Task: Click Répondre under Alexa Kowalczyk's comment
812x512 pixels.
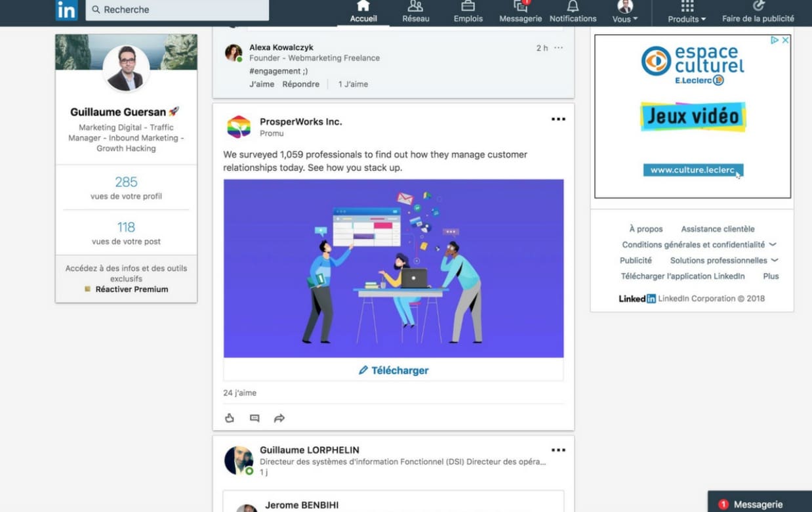Action: [x=300, y=84]
